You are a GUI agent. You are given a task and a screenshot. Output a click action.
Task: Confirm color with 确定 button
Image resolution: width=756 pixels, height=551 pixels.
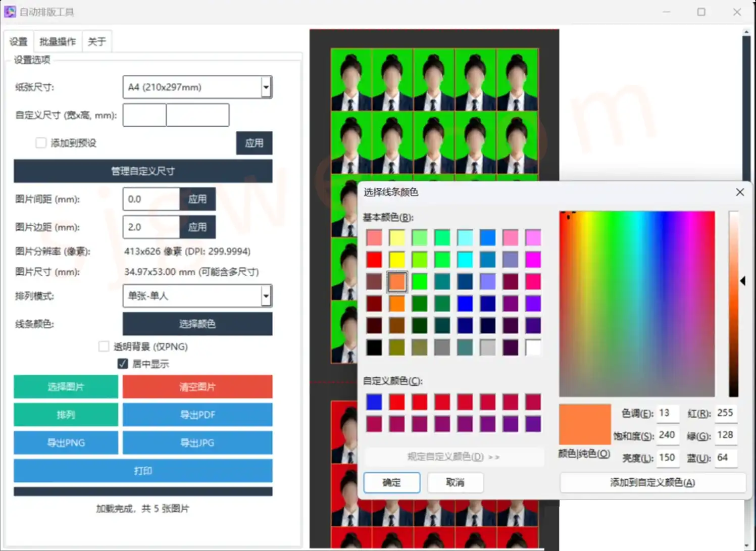point(392,482)
